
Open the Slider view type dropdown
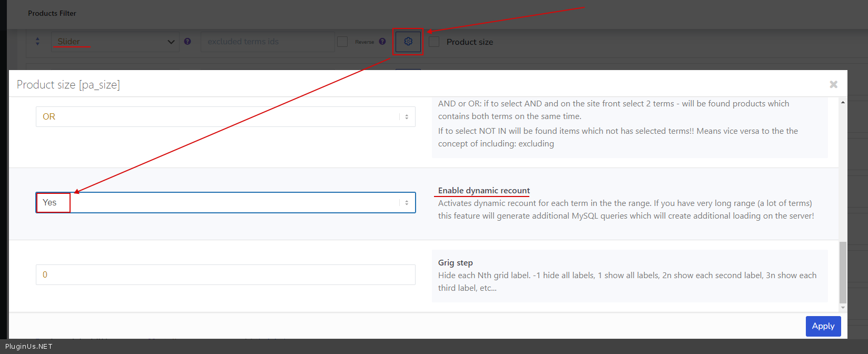click(115, 42)
